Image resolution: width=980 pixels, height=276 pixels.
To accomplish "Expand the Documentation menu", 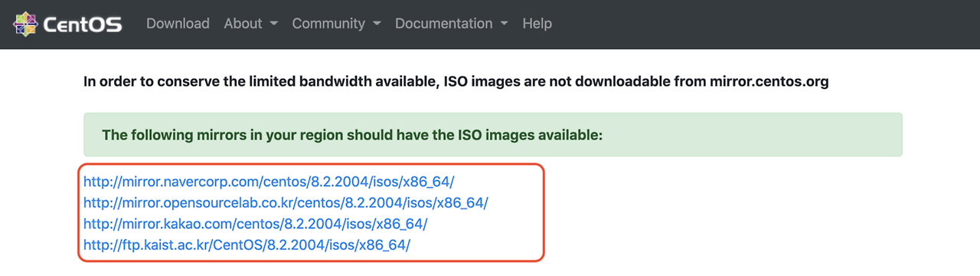I will (x=451, y=24).
